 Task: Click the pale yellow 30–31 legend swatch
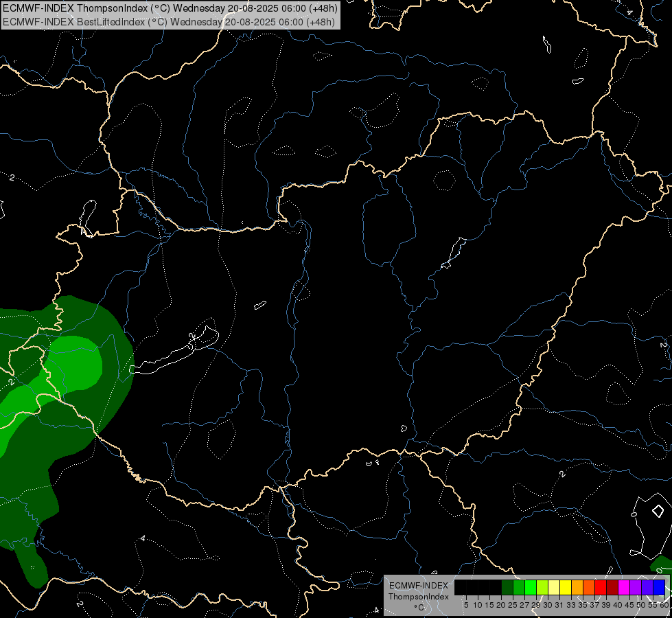coord(554,587)
